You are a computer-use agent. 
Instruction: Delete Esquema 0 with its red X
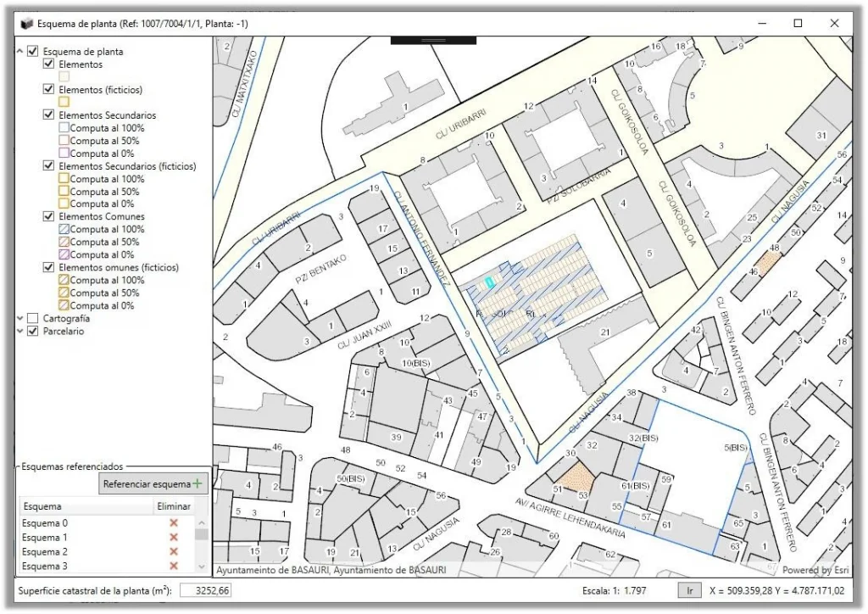[x=174, y=523]
